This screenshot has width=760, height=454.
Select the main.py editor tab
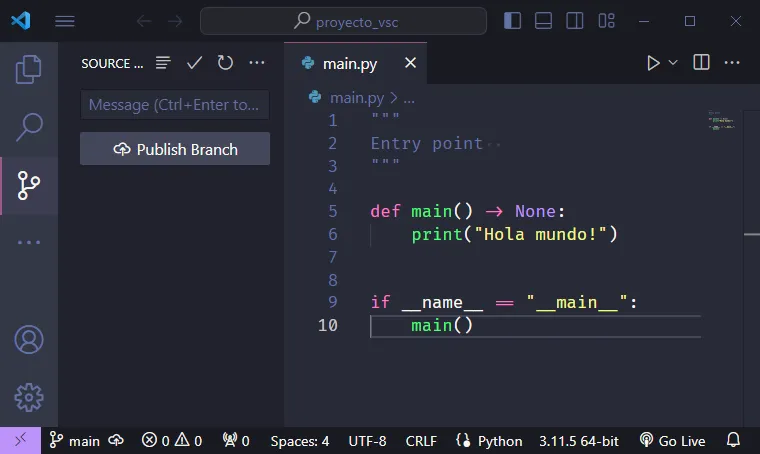[x=349, y=63]
